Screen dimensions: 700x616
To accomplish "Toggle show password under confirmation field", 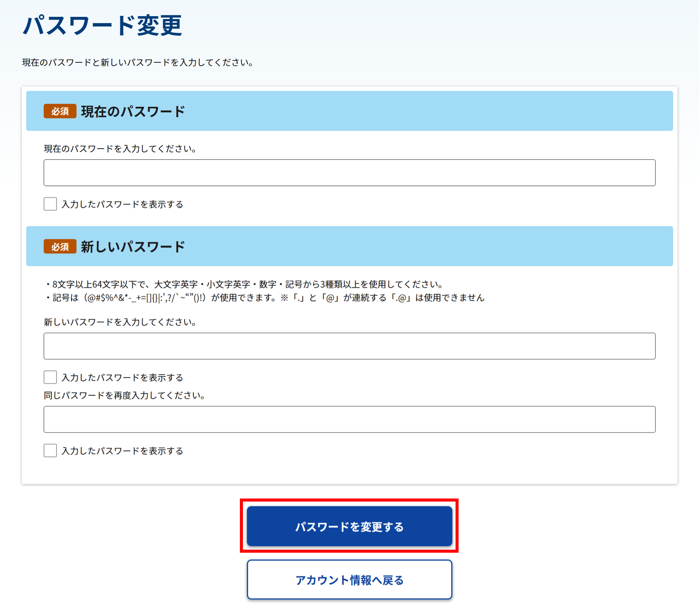I will 50,451.
